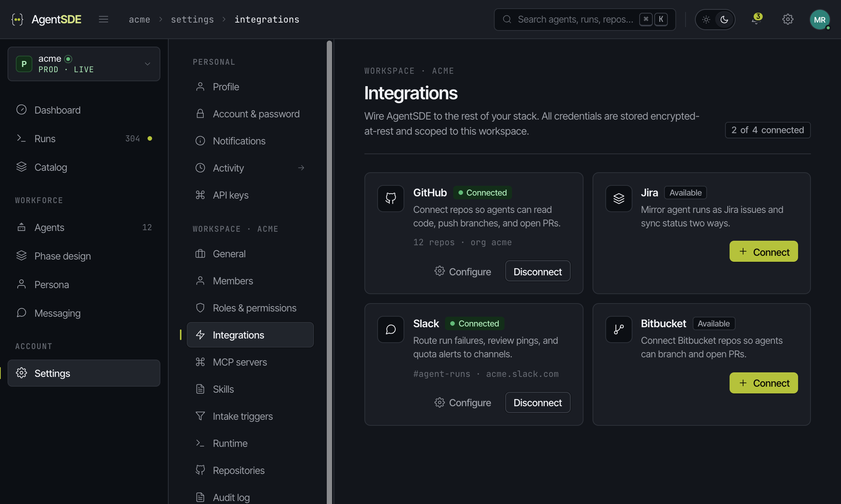
Task: Disconnect the GitHub integration
Action: [x=538, y=271]
